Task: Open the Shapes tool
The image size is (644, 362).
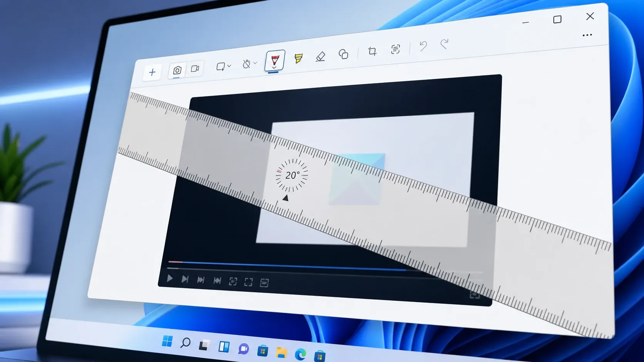Action: pos(343,54)
